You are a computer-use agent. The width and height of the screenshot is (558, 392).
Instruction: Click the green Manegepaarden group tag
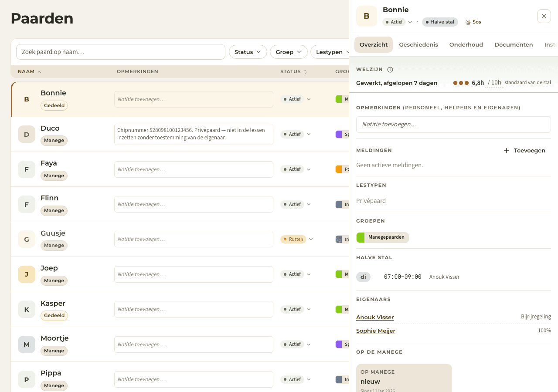click(x=382, y=237)
